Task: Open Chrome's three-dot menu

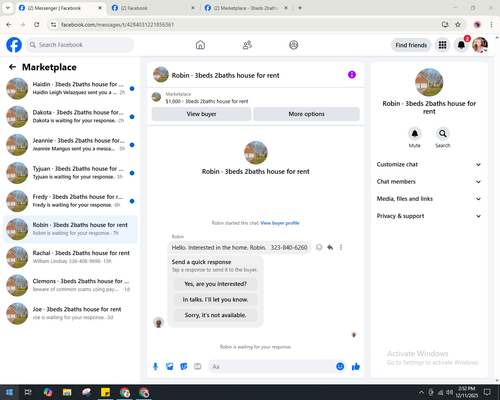Action: (491, 24)
